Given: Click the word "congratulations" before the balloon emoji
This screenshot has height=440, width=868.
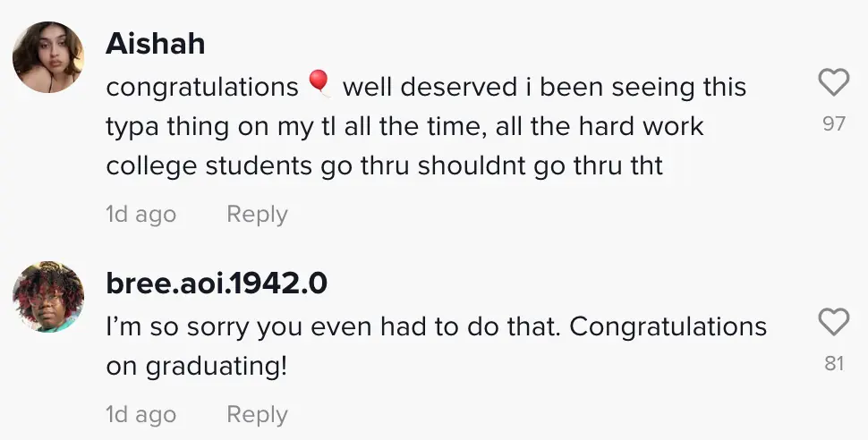Looking at the screenshot, I should pos(202,87).
